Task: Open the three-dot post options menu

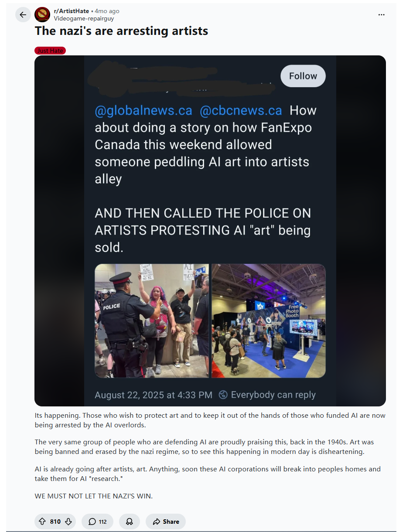Action: tap(382, 15)
